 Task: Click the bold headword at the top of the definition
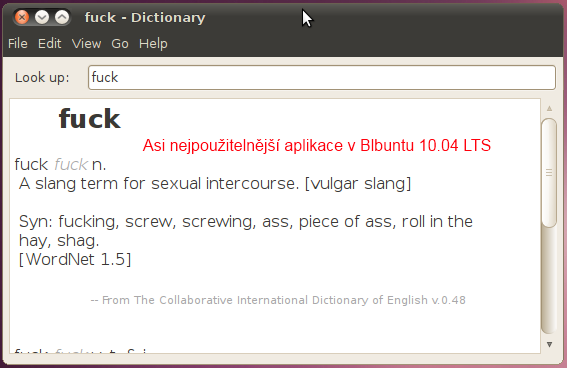click(x=89, y=118)
